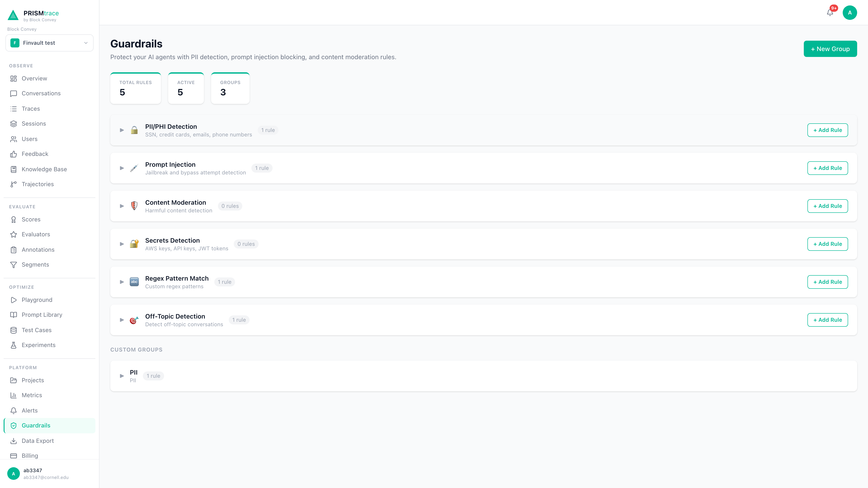This screenshot has width=868, height=488.
Task: Expand the Prompt Injection group
Action: tap(122, 168)
